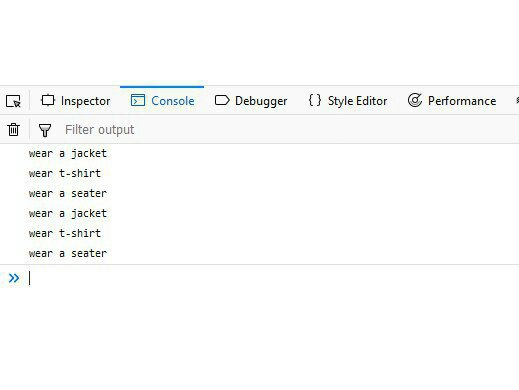Viewport: 519px width, 390px height.
Task: Click the Inspector tab's box icon
Action: (48, 100)
